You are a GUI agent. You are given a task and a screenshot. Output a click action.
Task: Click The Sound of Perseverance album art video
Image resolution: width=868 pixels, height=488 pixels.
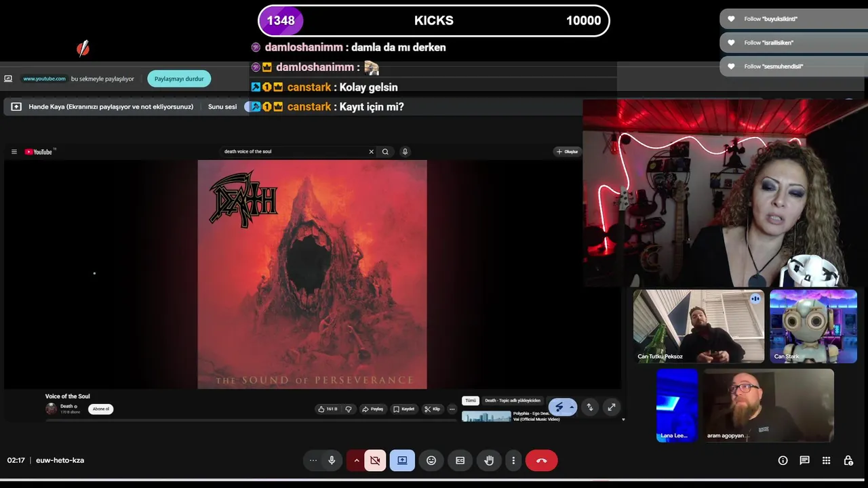tap(312, 274)
